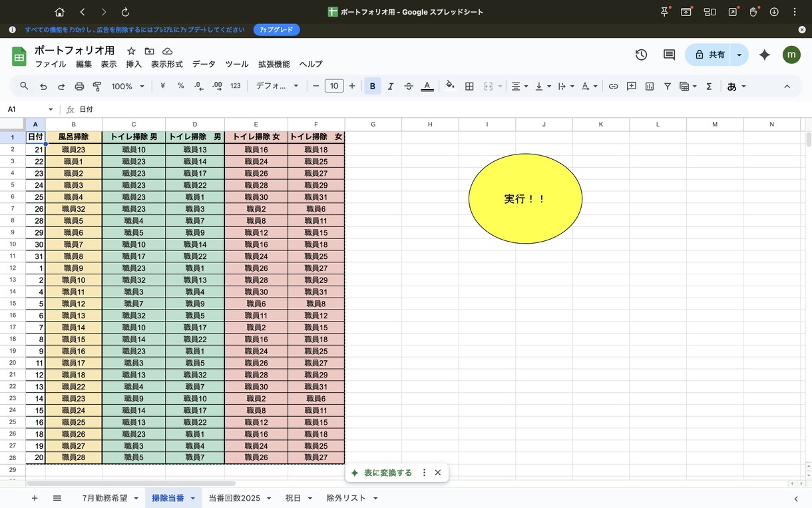Insert a chart

[x=650, y=86]
